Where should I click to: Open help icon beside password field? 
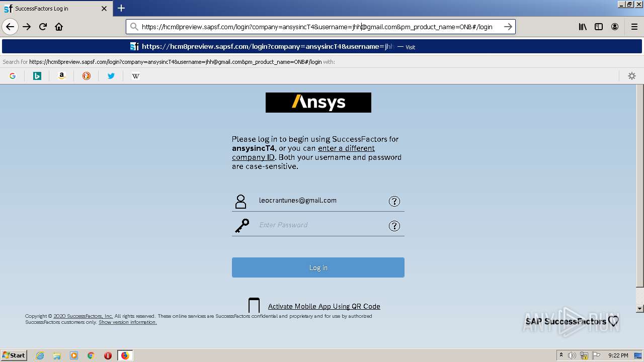394,226
